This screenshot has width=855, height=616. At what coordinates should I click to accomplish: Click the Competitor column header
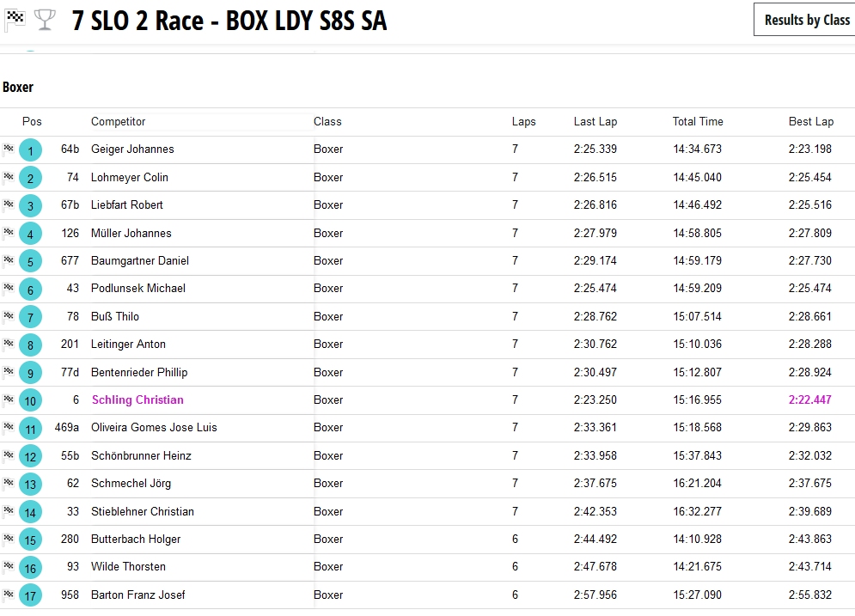point(119,121)
